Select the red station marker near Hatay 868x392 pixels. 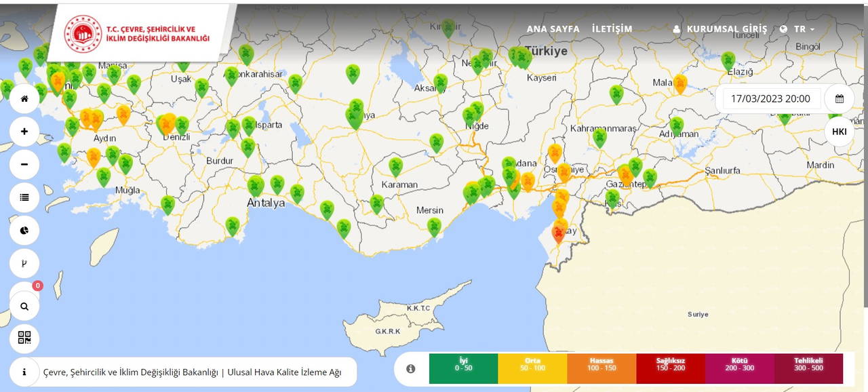[558, 233]
